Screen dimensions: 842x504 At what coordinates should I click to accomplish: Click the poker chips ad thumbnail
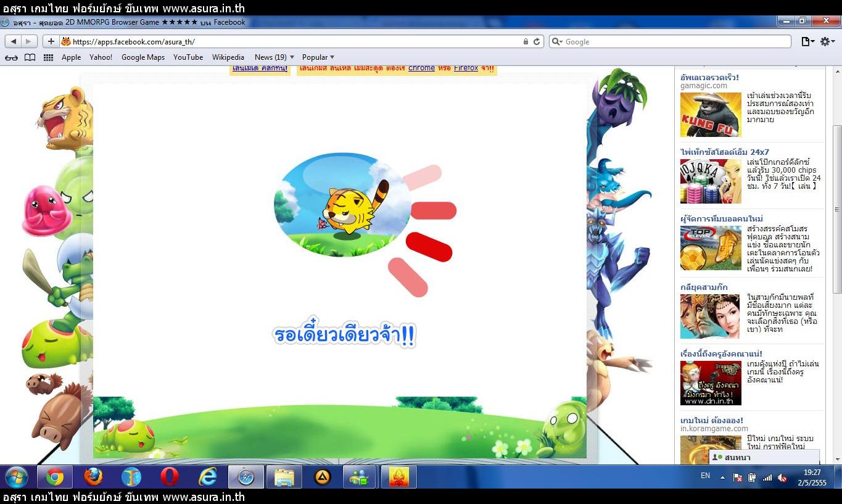pyautogui.click(x=711, y=181)
